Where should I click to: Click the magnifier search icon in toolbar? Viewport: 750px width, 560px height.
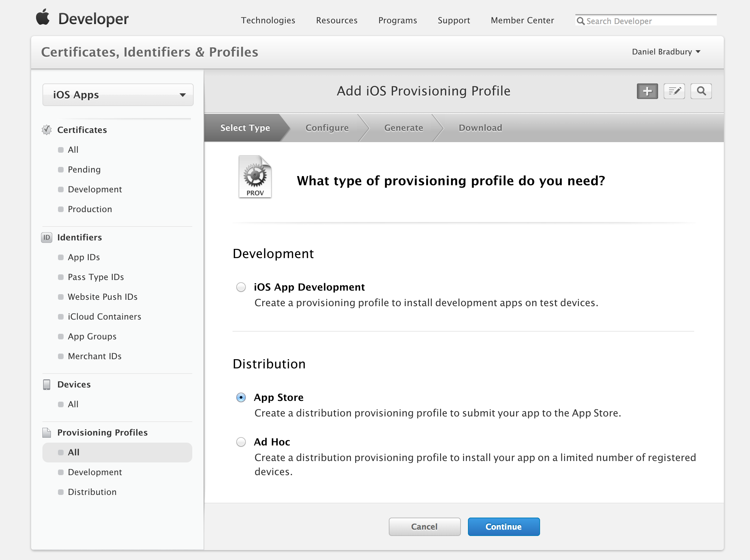[701, 91]
